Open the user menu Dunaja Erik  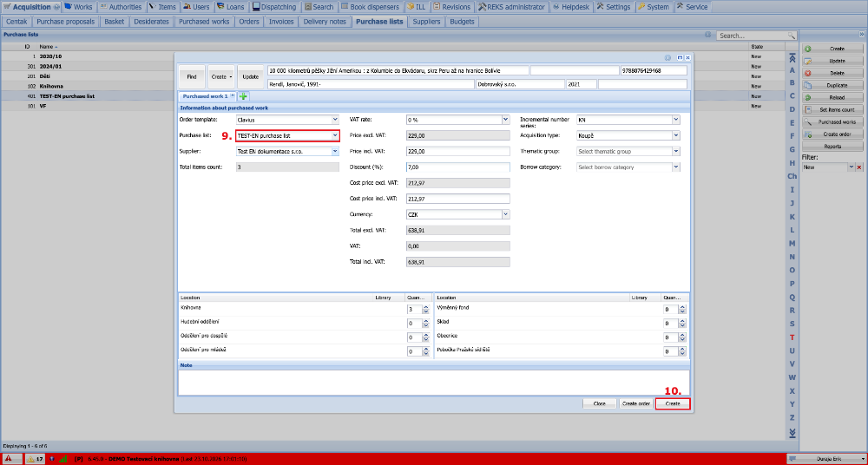pos(825,459)
